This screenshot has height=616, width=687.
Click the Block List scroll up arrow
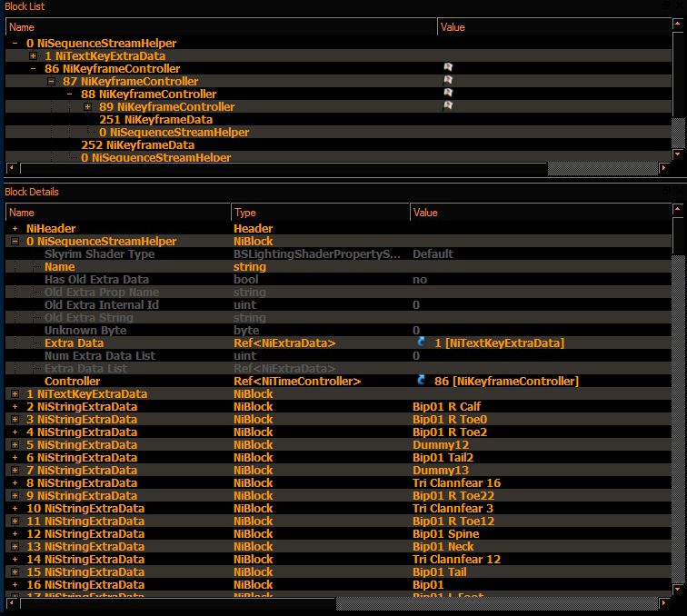pos(677,24)
